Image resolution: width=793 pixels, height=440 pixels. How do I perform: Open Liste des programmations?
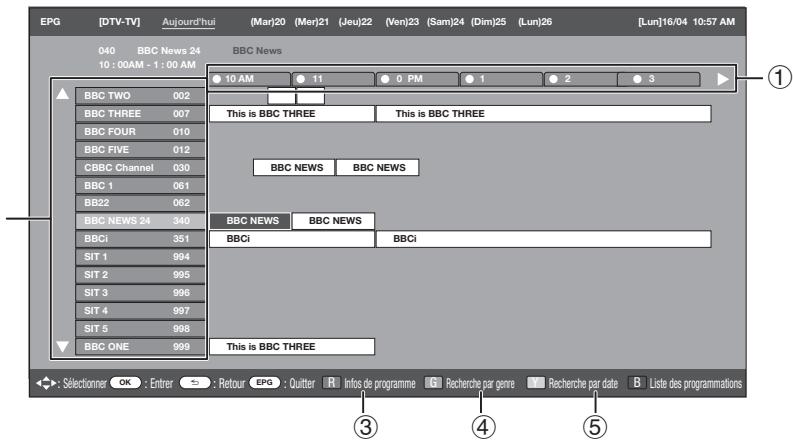[x=695, y=383]
